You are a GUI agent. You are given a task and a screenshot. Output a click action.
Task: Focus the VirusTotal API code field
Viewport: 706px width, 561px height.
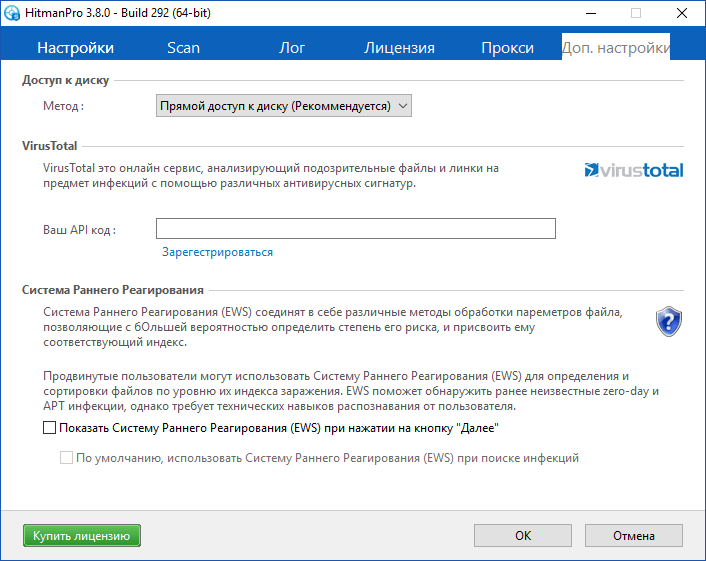[x=355, y=229]
